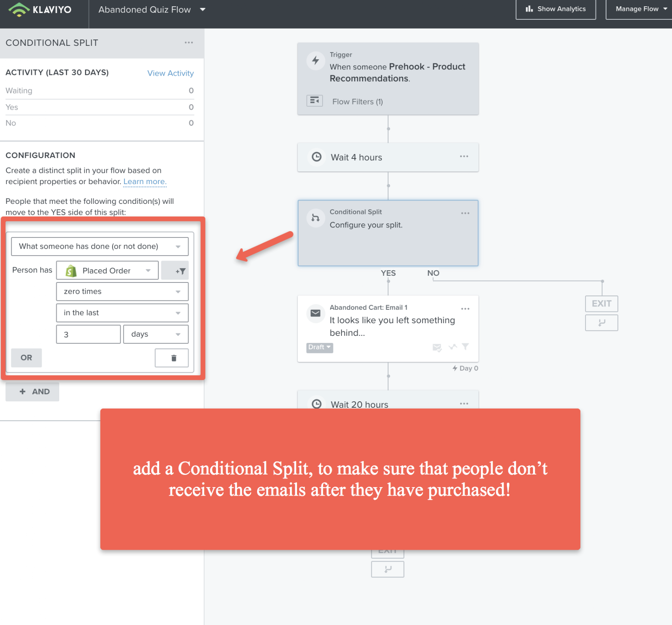Image resolution: width=672 pixels, height=625 pixels.
Task: Open Conditional Split panel options ellipsis
Action: tap(189, 42)
